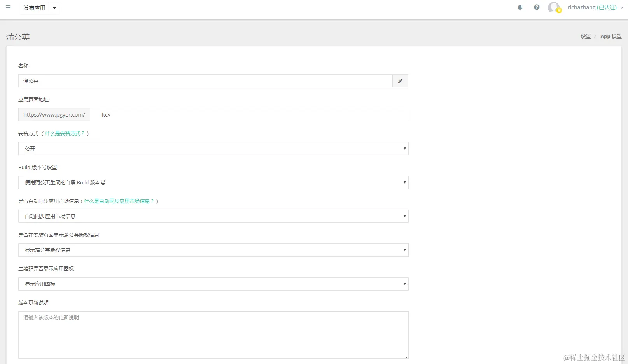The height and width of the screenshot is (364, 628).
Task: Click the user avatar image
Action: coord(554,7)
